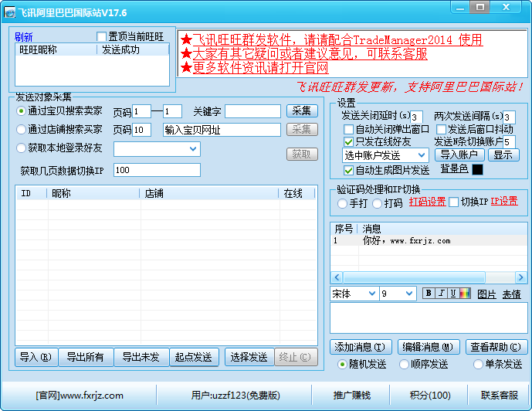Click the 输入宝贝网址 input field
Viewport: 532px width, 411px height.
coord(222,130)
